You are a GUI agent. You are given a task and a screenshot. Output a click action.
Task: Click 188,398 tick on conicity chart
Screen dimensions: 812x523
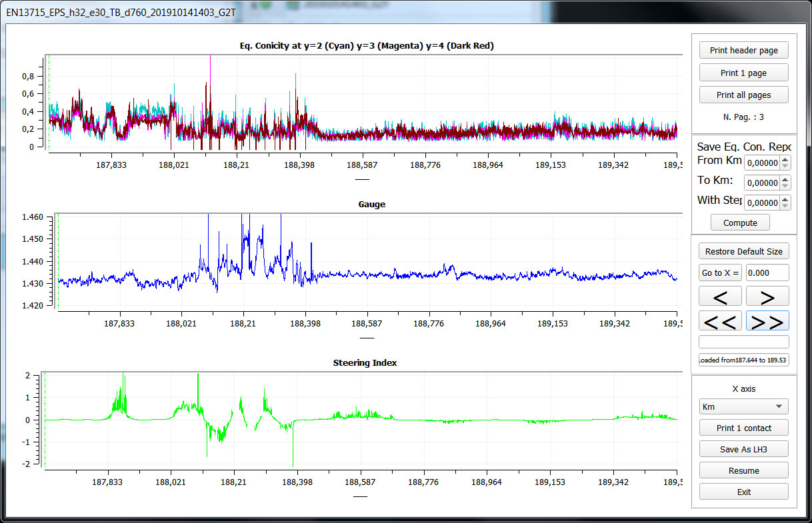tap(300, 165)
